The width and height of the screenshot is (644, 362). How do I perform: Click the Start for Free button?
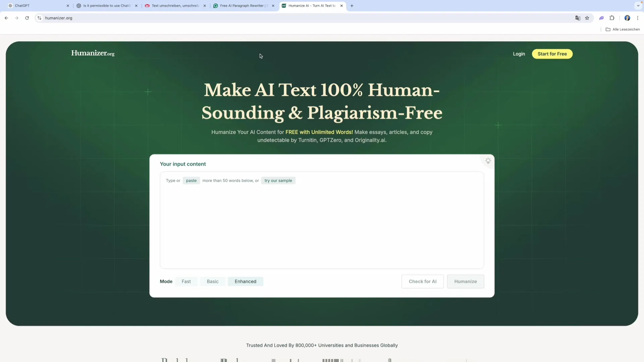552,54
